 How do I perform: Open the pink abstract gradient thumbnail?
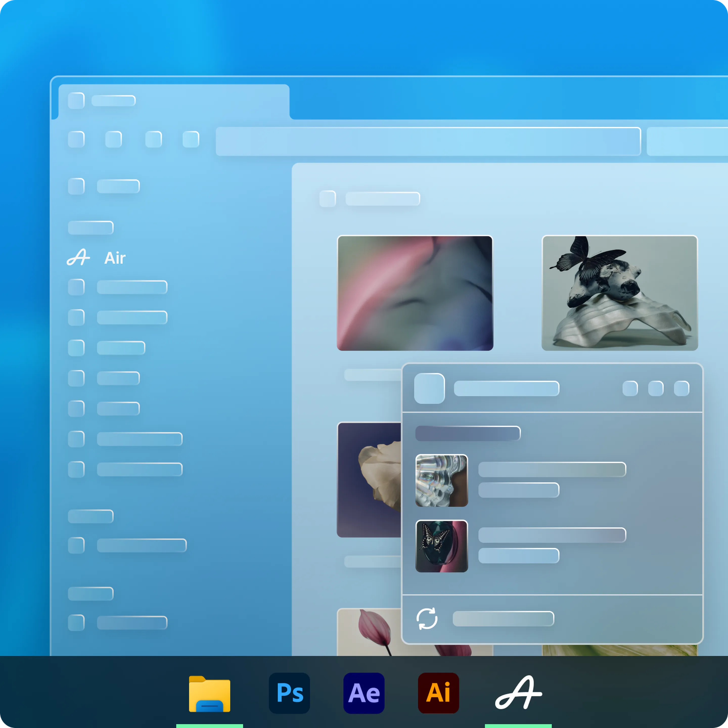click(x=415, y=293)
